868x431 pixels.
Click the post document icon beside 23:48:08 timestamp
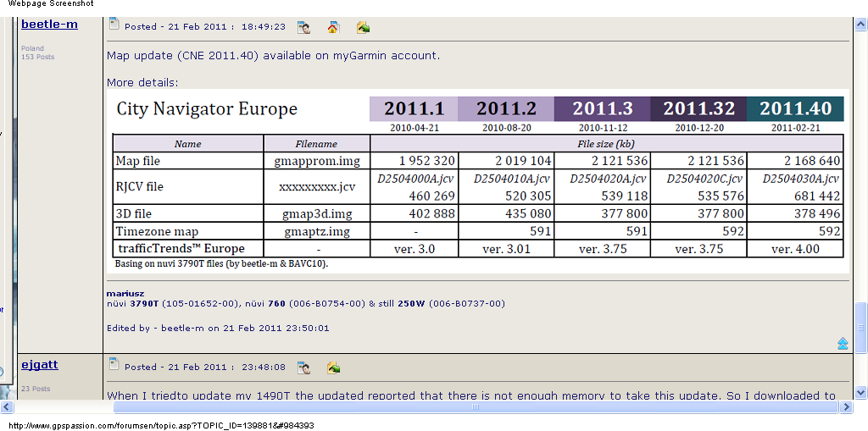point(114,365)
